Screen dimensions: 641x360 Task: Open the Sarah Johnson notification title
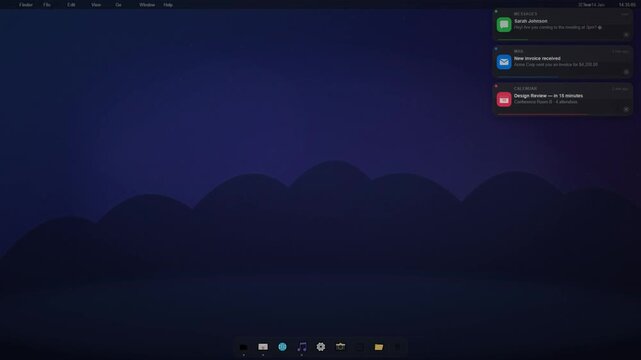tap(531, 21)
